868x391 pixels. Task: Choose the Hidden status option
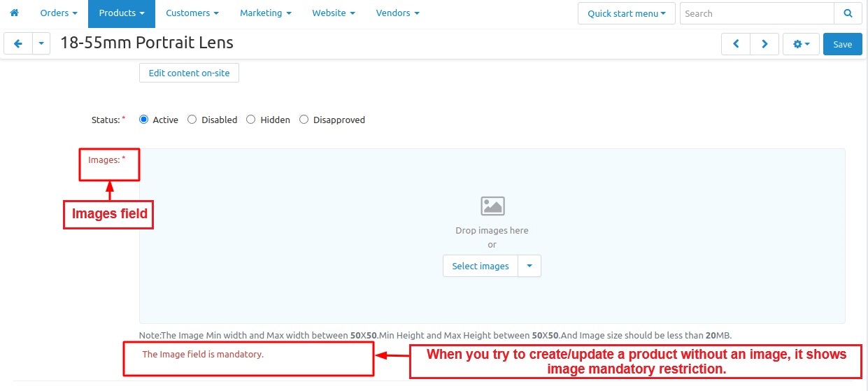click(x=251, y=120)
